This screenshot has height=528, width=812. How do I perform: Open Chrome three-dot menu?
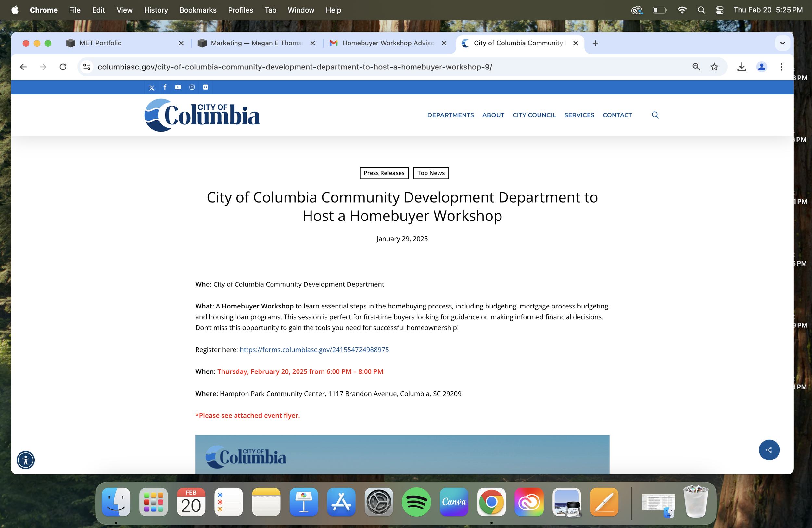coord(781,67)
